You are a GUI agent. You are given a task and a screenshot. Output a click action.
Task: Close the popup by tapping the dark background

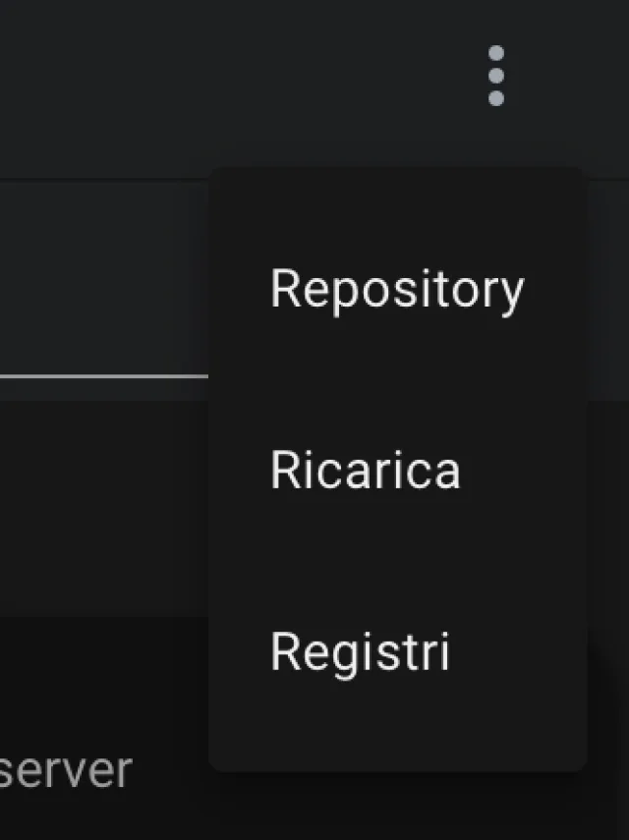(x=98, y=540)
